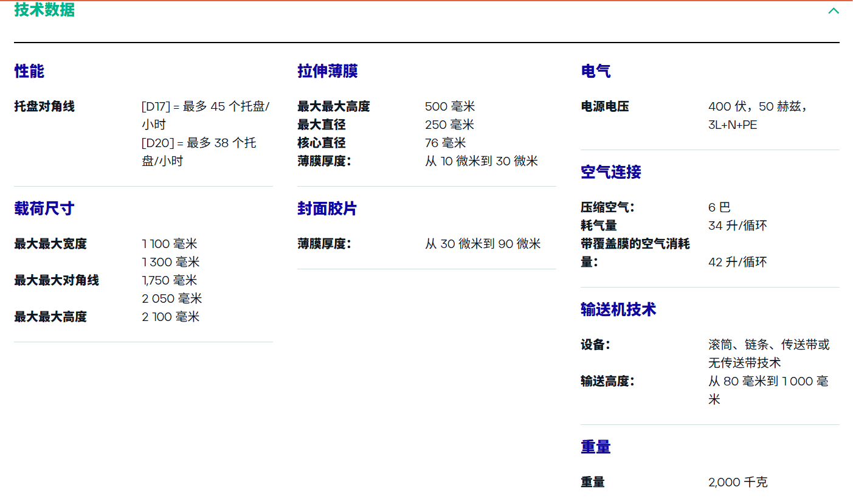Screen dimensions: 853x504
Task: Select the 载荷尺寸 heading
Action: [x=44, y=209]
